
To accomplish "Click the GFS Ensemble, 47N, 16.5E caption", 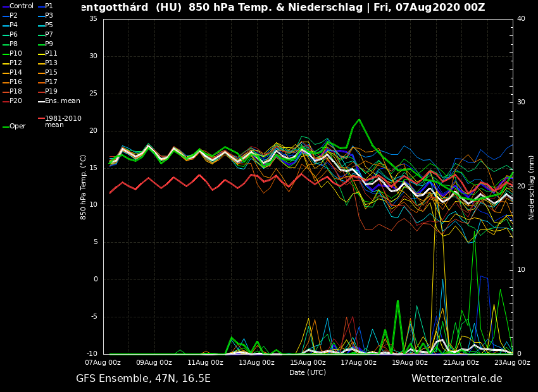I will [143, 379].
